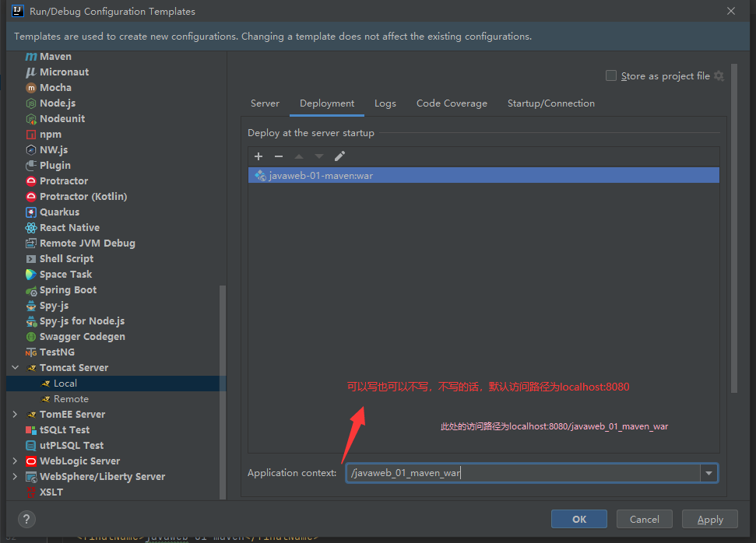Click the React Native atom icon
756x543 pixels.
pyautogui.click(x=31, y=228)
